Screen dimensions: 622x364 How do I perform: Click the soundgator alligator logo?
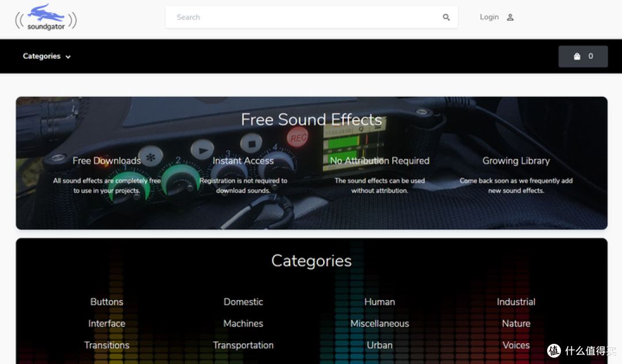click(46, 17)
